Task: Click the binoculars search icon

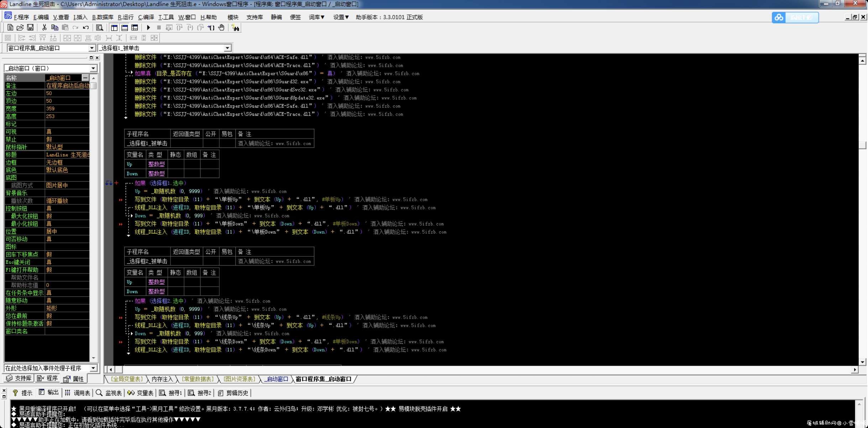Action: [235, 27]
